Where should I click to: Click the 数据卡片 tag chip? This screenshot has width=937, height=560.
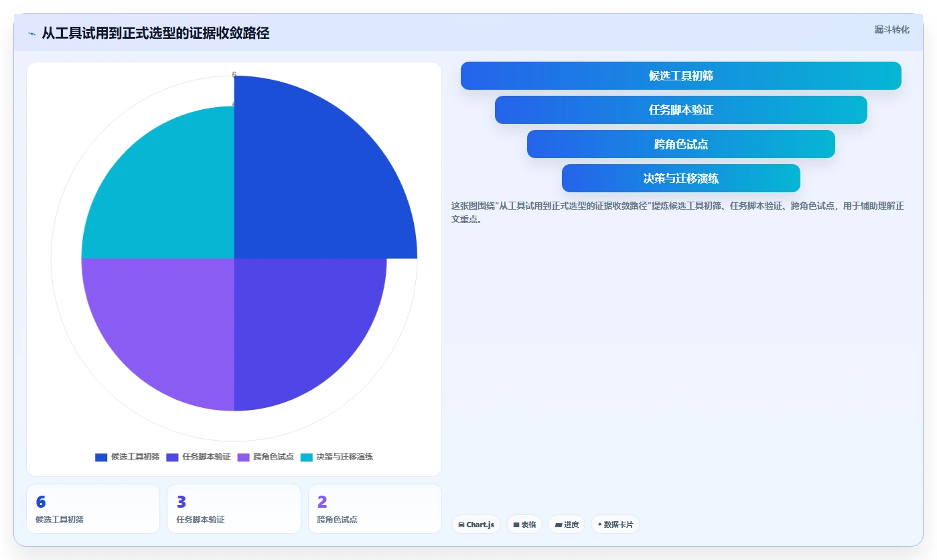[616, 524]
